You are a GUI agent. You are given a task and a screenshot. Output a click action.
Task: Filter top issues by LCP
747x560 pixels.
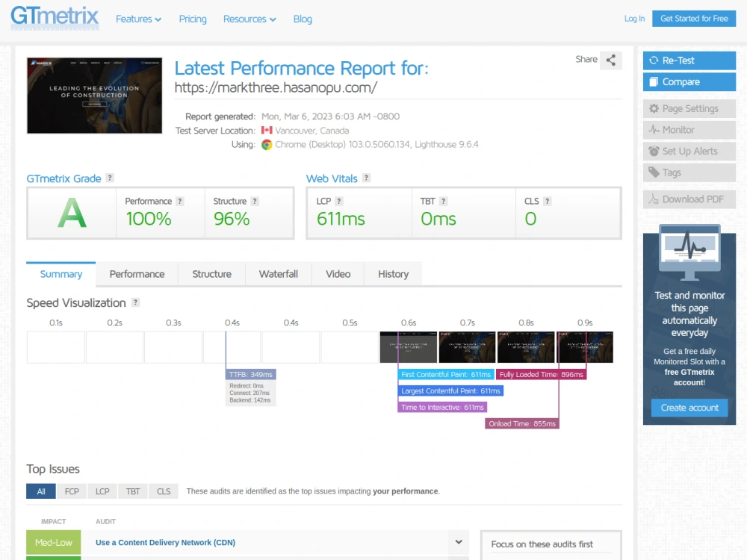coord(102,491)
